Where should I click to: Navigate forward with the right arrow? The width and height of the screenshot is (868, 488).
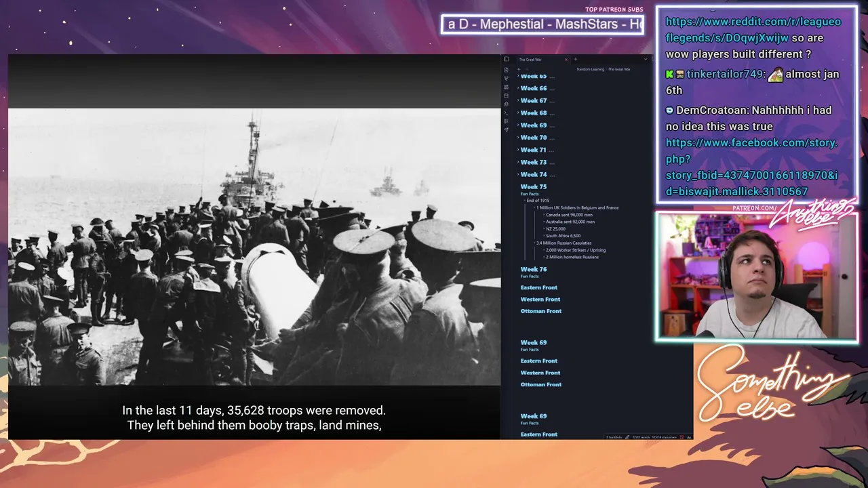[526, 69]
